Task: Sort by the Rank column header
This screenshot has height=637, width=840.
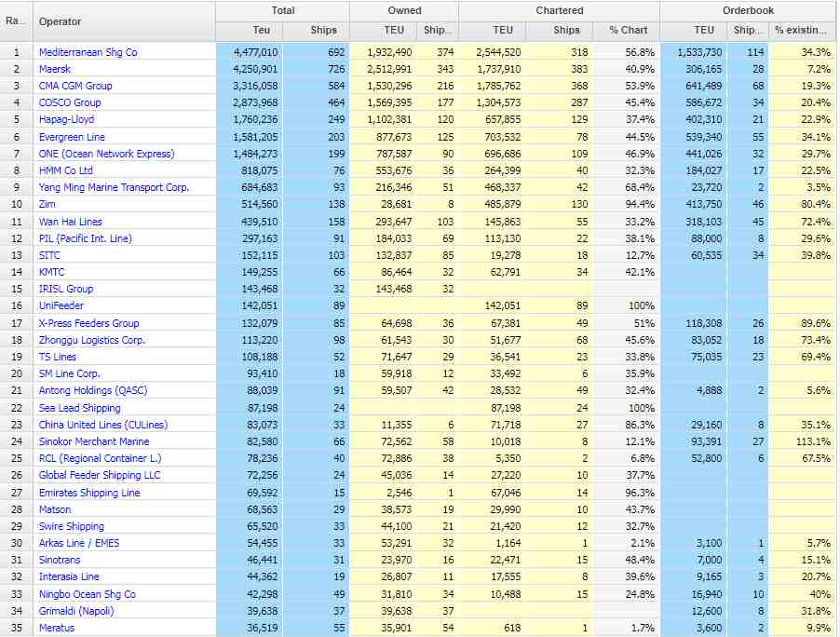Action: (x=16, y=20)
